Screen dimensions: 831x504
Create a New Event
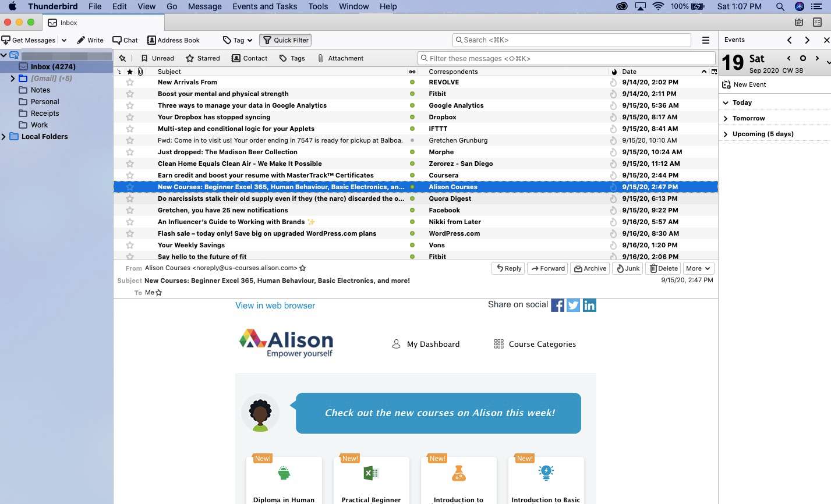[x=744, y=84]
